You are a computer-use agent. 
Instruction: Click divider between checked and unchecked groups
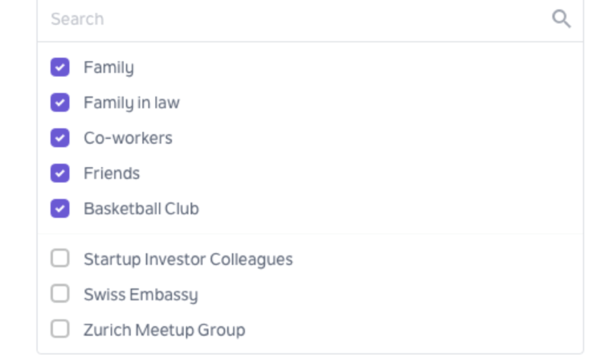(310, 234)
